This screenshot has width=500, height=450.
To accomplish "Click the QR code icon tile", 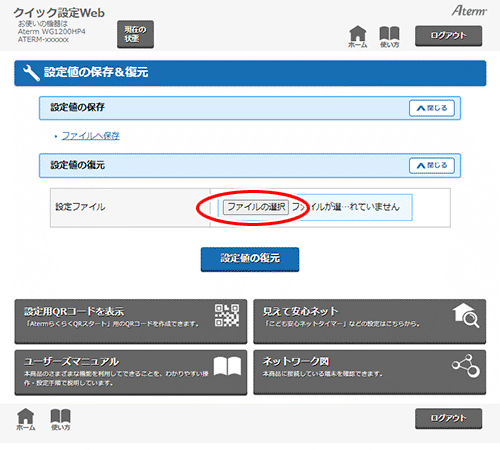I will click(x=227, y=315).
